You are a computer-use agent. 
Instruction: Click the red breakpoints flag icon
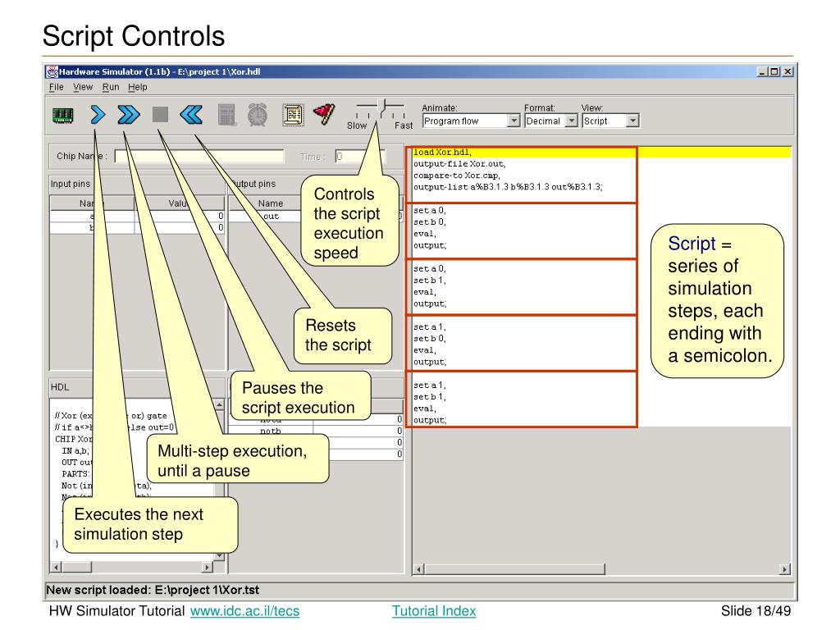324,114
